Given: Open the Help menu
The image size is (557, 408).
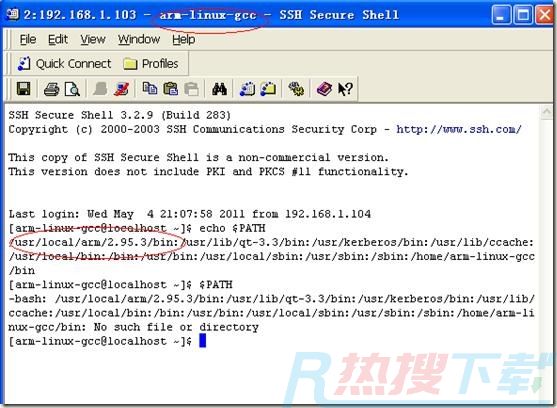Looking at the screenshot, I should coord(184,39).
